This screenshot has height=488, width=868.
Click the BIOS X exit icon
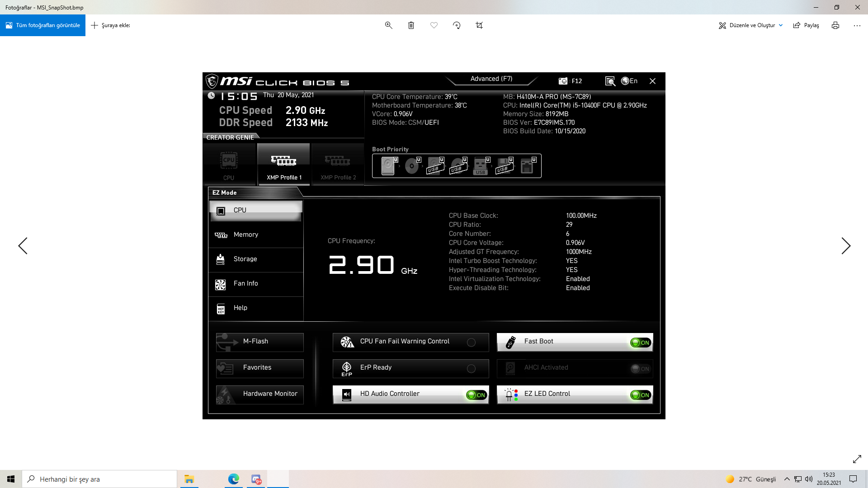coord(652,81)
